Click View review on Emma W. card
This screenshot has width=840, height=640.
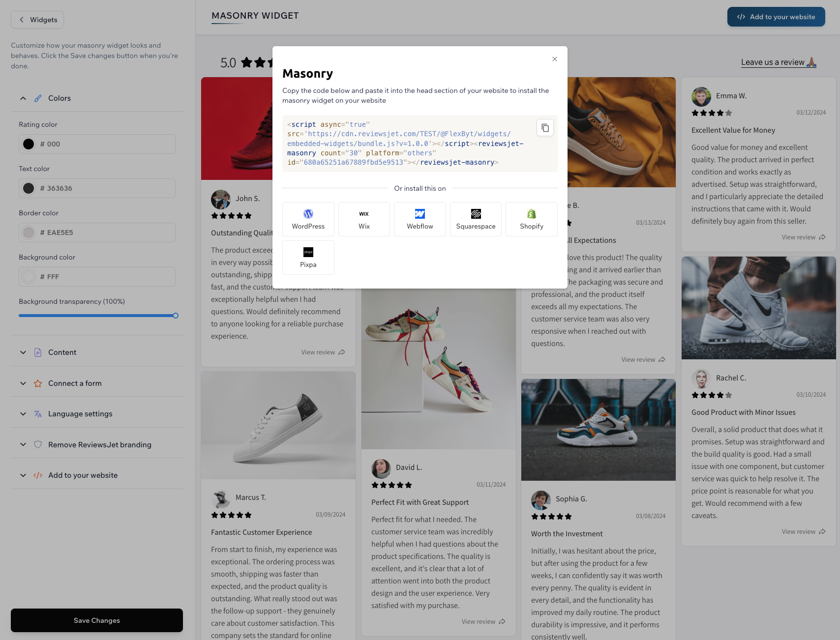[804, 237]
